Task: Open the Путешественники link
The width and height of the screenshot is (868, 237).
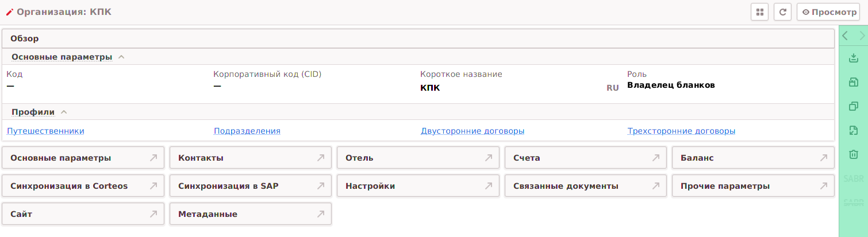Action: (45, 131)
